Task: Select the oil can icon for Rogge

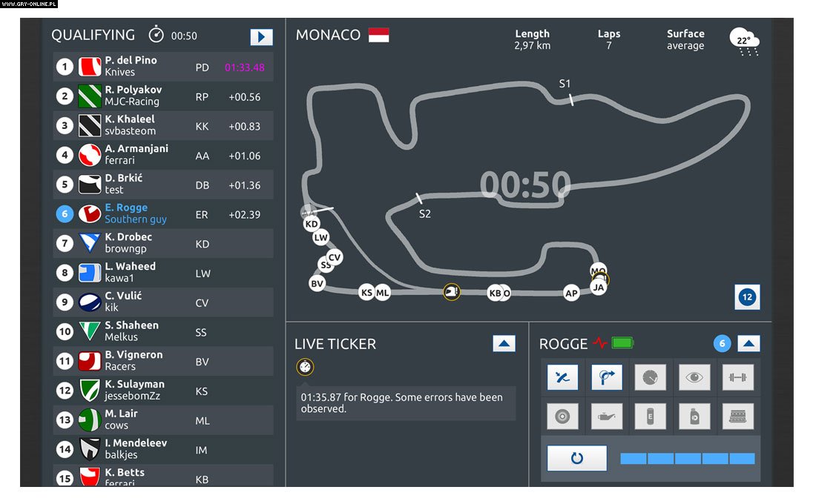Action: (607, 416)
